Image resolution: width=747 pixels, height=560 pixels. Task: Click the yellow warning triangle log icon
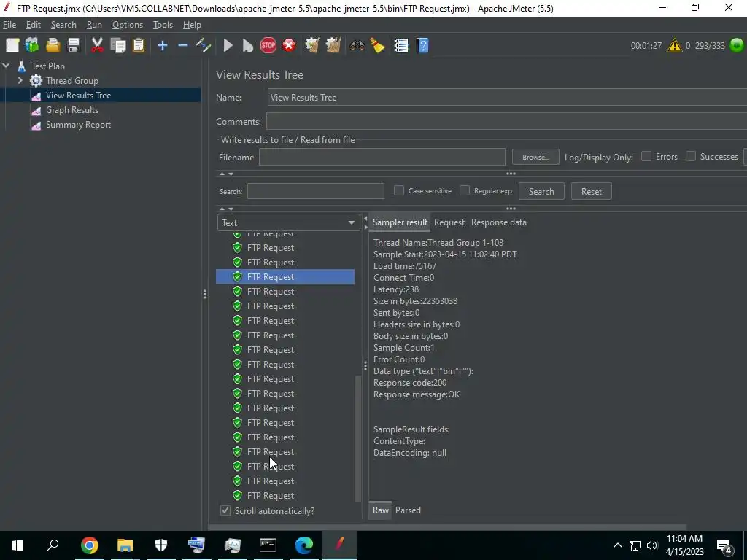click(675, 46)
